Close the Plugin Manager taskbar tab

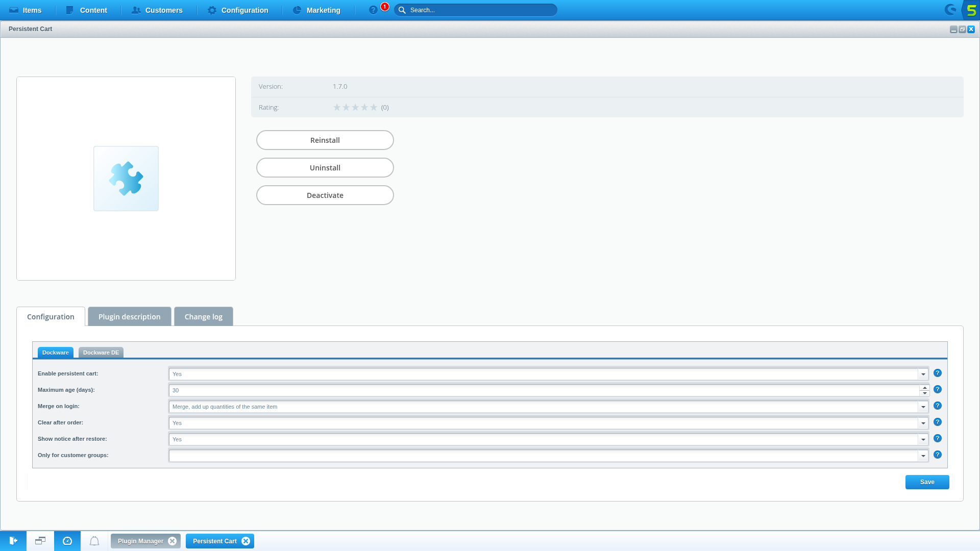(x=173, y=541)
